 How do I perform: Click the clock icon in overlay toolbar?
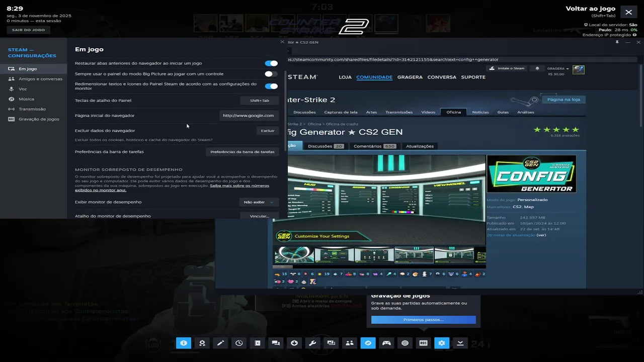[x=239, y=343]
